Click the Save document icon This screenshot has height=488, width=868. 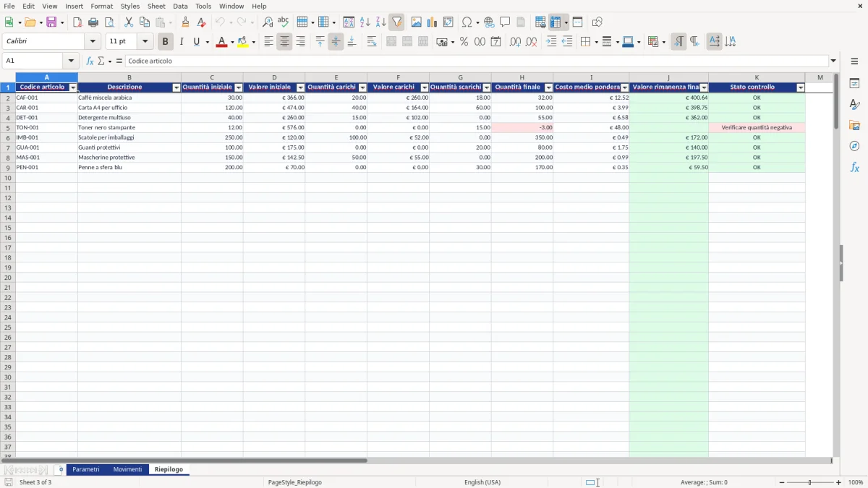[x=51, y=22]
